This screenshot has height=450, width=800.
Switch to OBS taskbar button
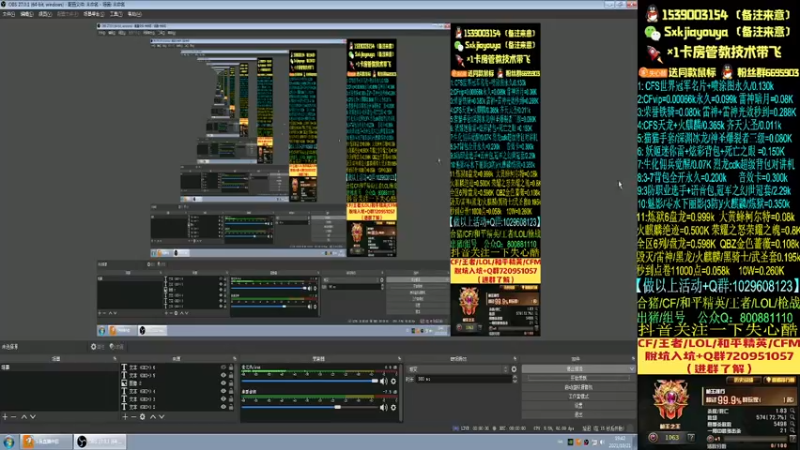tap(100, 441)
